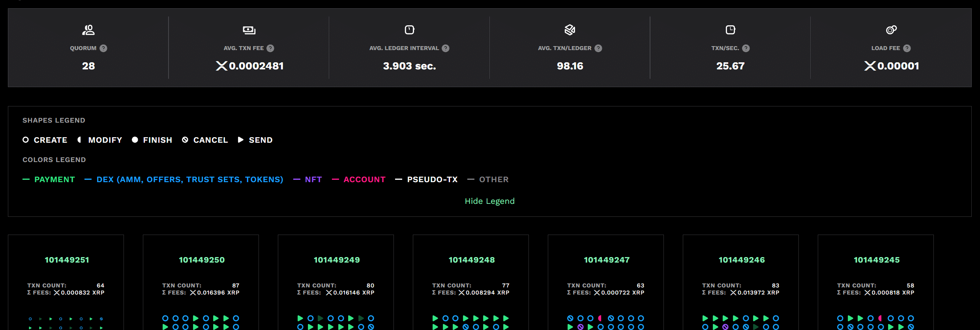This screenshot has width=980, height=330.
Task: Click the Avg. Txn Fee money icon
Action: 249,30
